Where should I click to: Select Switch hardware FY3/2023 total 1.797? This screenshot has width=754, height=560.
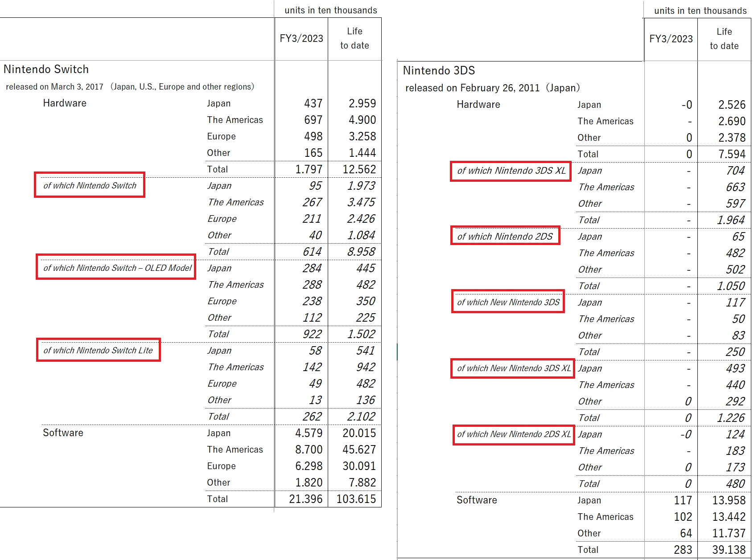tap(309, 169)
